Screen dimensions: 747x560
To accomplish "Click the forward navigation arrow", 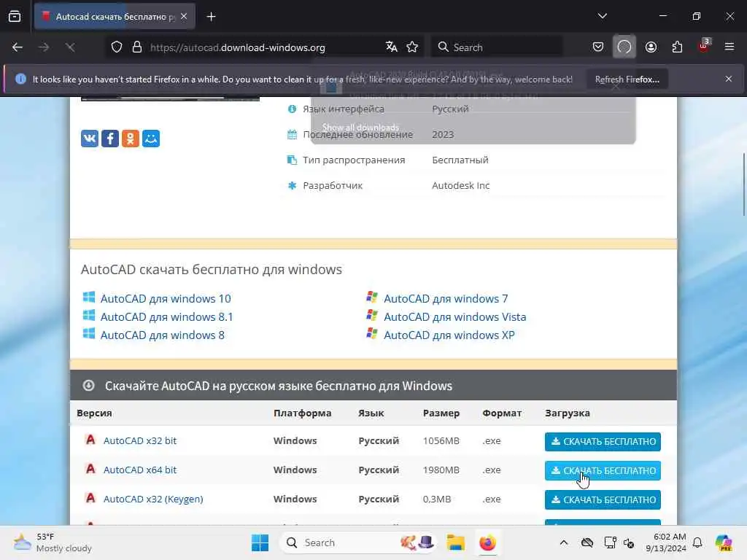I will click(44, 47).
